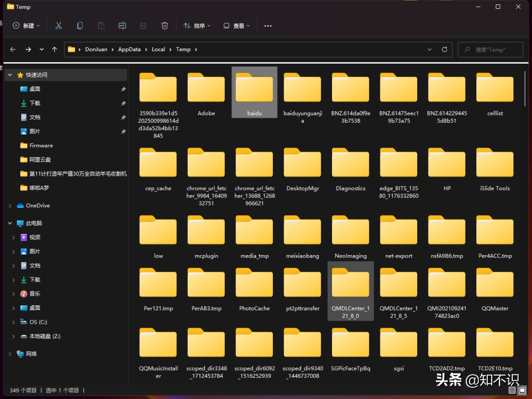This screenshot has height=399, width=532.
Task: Switch to details view in status bar
Action: tap(512, 390)
